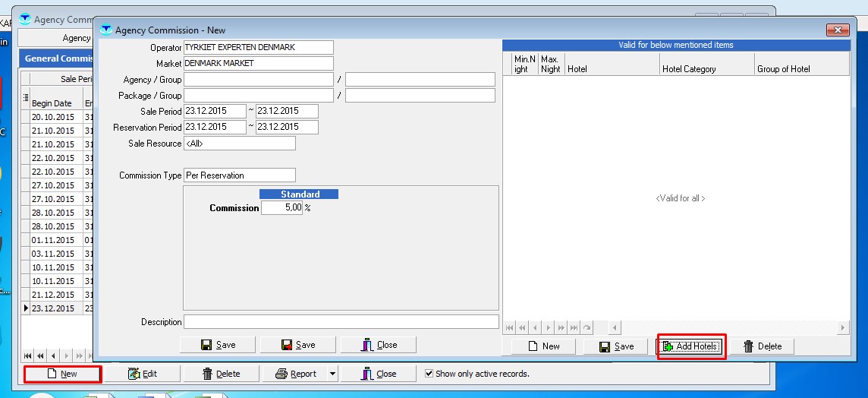Image resolution: width=868 pixels, height=398 pixels.
Task: Click the hotels grid scrollbar right arrow
Action: pos(843,328)
